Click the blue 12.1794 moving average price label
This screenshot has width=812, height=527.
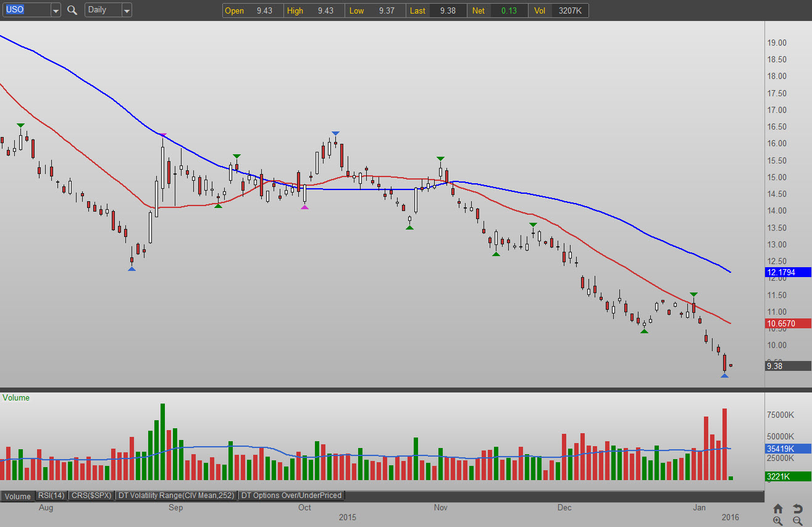coord(787,272)
